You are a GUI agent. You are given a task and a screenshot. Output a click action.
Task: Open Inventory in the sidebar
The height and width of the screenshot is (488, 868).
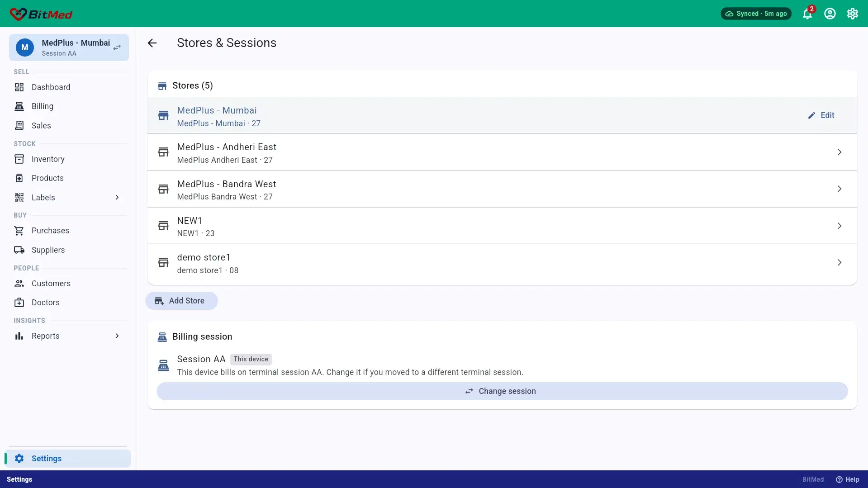tap(68, 159)
